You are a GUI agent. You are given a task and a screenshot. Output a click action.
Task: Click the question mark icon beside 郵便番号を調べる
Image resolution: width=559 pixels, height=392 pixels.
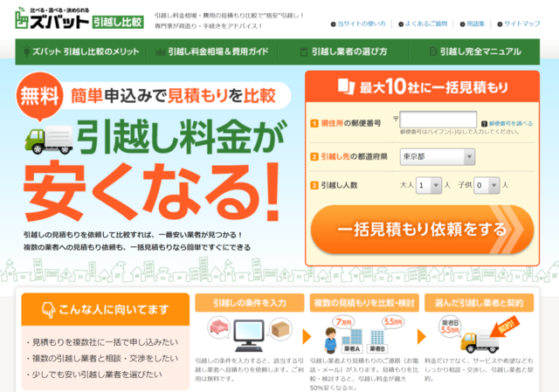coord(484,124)
